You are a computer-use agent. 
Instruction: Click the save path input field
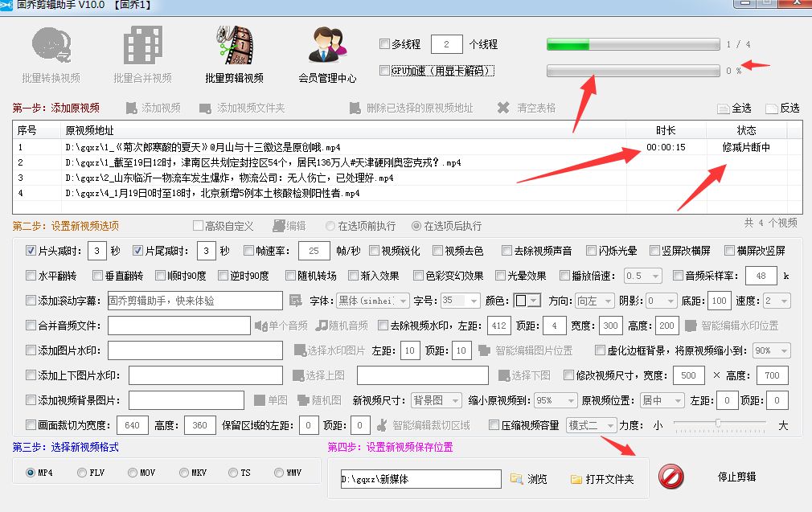pyautogui.click(x=420, y=479)
